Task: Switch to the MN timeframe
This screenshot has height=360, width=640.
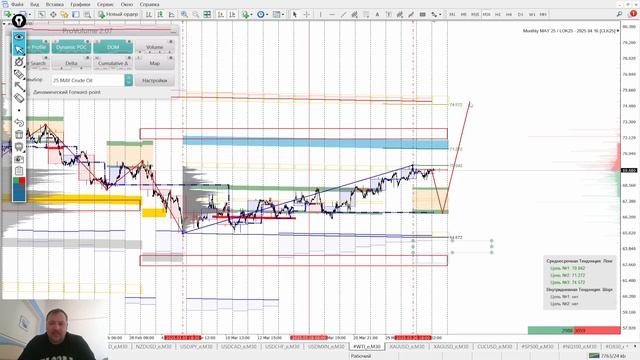Action: tap(543, 14)
